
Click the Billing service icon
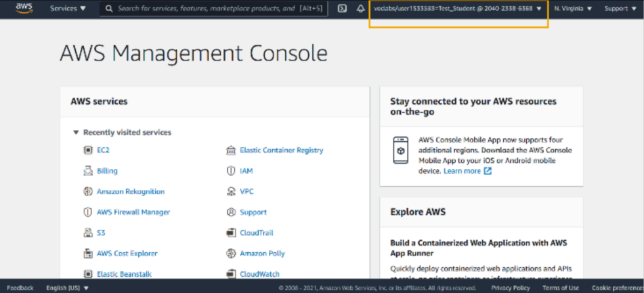click(x=87, y=171)
